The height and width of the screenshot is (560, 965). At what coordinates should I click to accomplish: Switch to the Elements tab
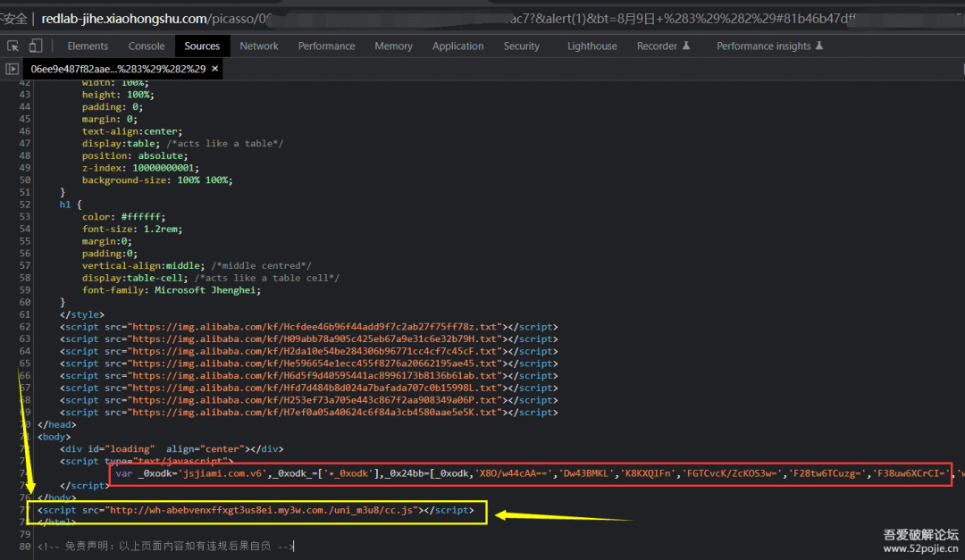pyautogui.click(x=88, y=46)
